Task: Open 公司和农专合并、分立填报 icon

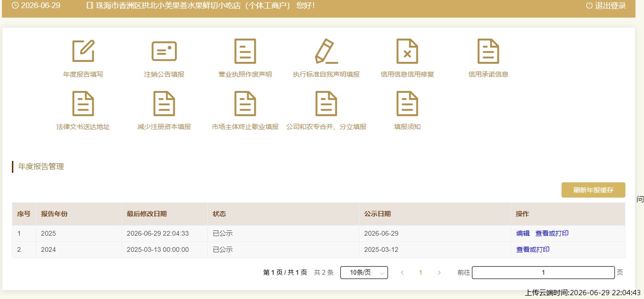Action: click(x=326, y=103)
